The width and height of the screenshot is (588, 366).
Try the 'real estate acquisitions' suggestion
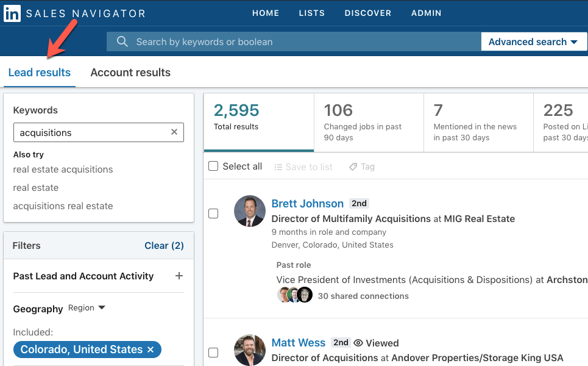63,170
